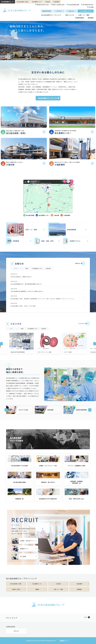Open 午後ドックのご案内 news item
This screenshot has height=644, width=96.
click(x=48, y=304)
